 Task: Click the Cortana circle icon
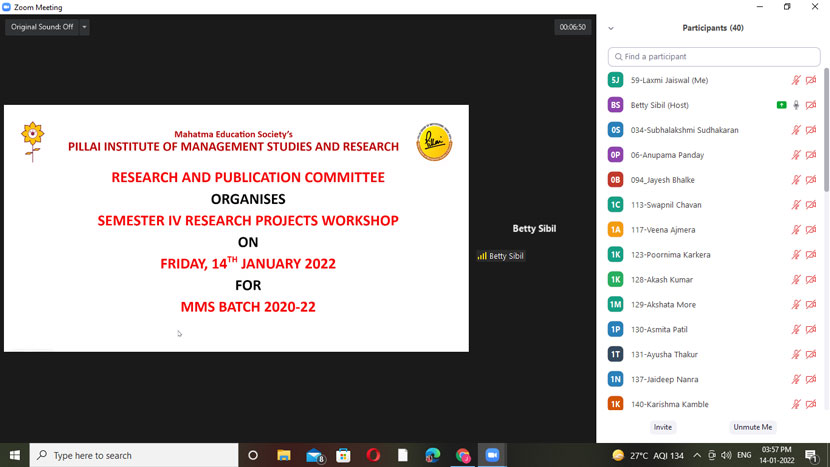253,455
